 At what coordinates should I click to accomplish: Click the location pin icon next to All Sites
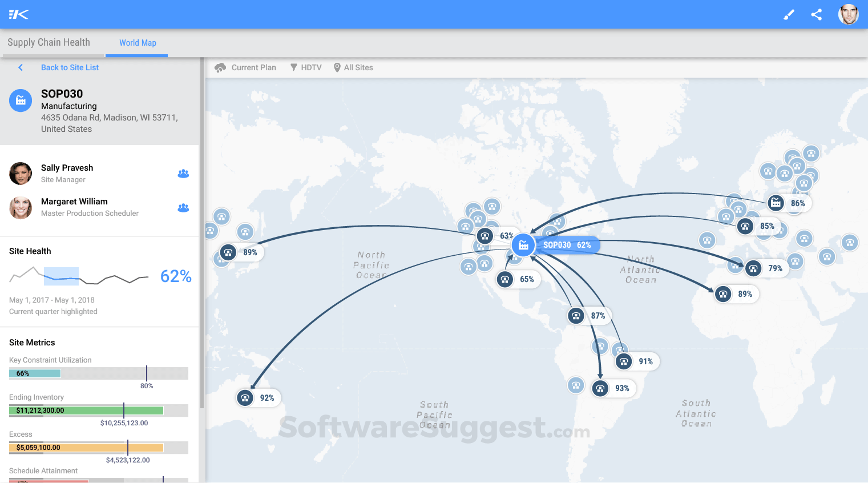coord(337,67)
